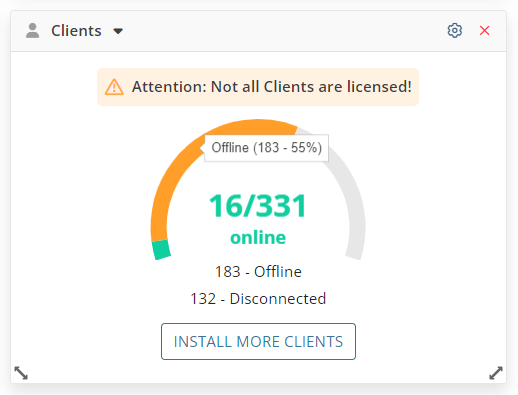518x395 pixels.
Task: Click the 183 - Offline label
Action: tap(258, 272)
